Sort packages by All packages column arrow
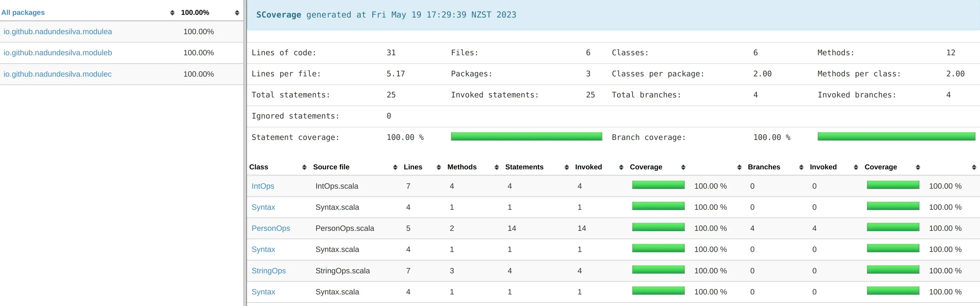Viewport: 980px width, 306px height. [x=172, y=13]
